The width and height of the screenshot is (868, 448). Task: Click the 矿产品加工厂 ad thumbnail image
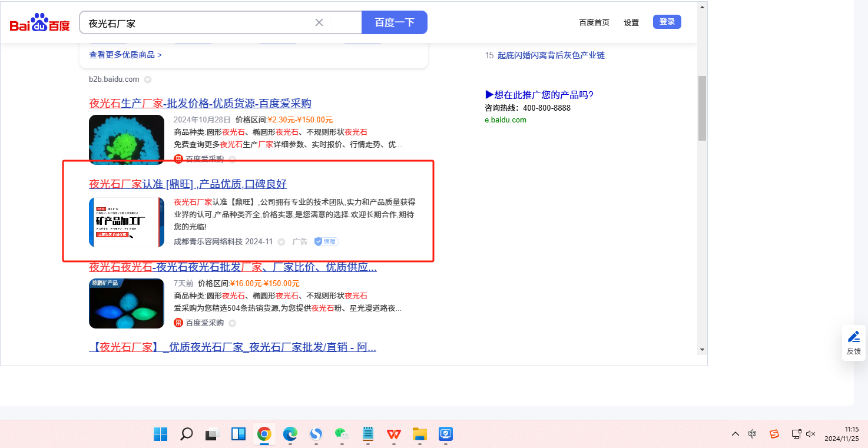pyautogui.click(x=127, y=222)
